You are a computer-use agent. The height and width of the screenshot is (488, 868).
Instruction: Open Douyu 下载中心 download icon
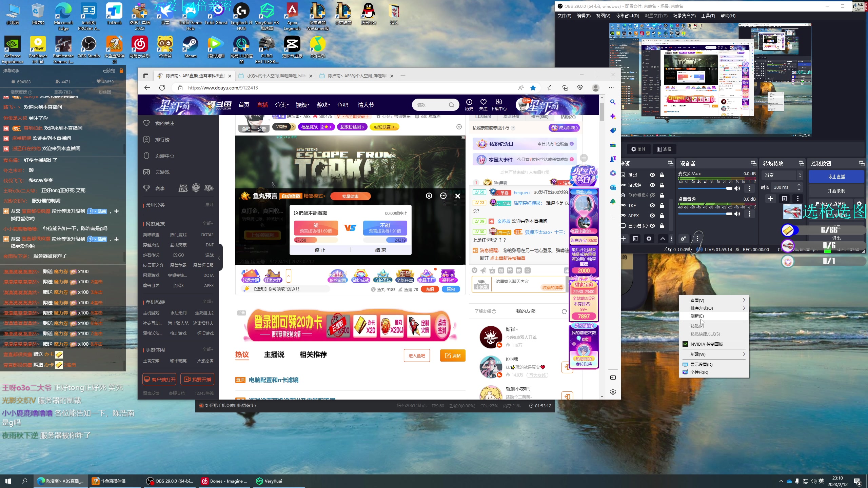[498, 105]
